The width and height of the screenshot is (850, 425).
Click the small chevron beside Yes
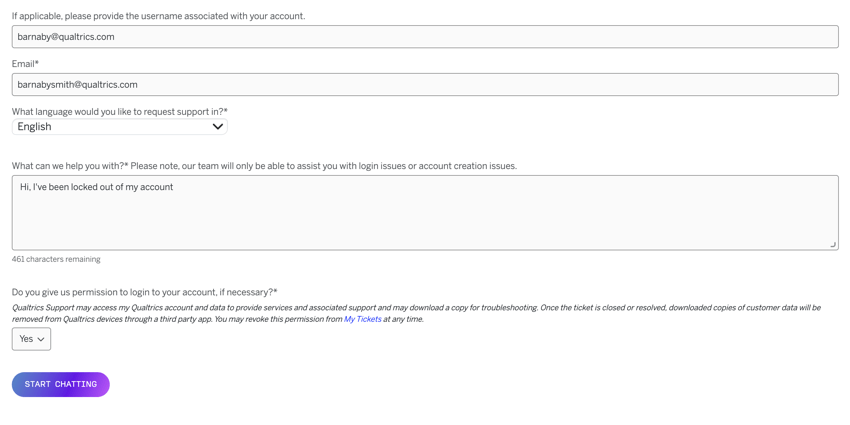41,339
